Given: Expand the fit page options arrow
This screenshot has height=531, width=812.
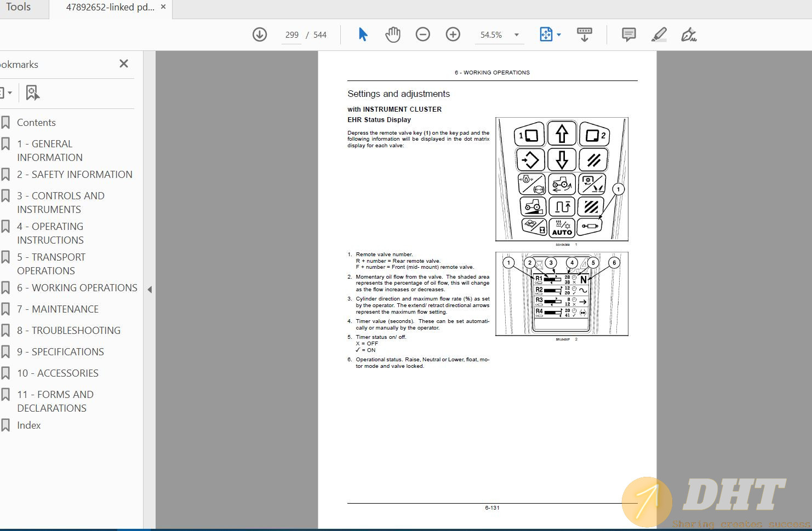Looking at the screenshot, I should (559, 34).
